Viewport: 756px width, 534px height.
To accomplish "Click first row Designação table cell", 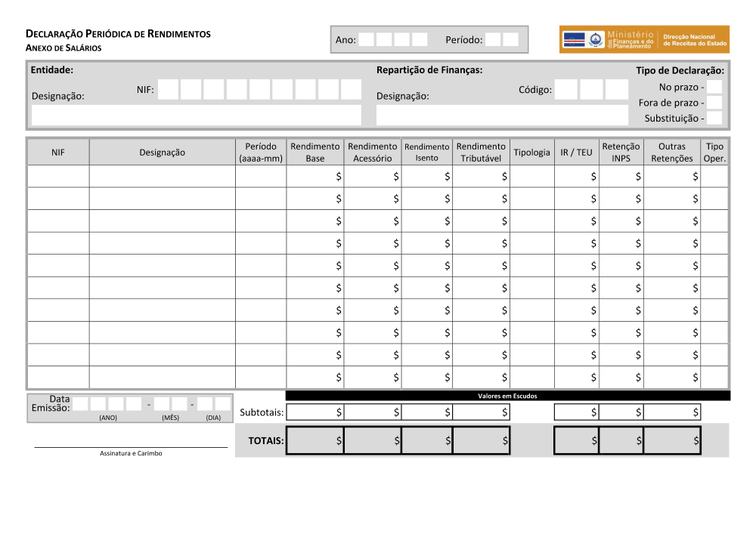I will point(162,176).
